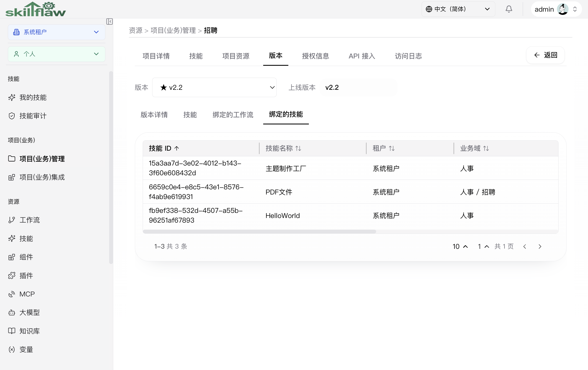Go to next page arrow

point(540,246)
